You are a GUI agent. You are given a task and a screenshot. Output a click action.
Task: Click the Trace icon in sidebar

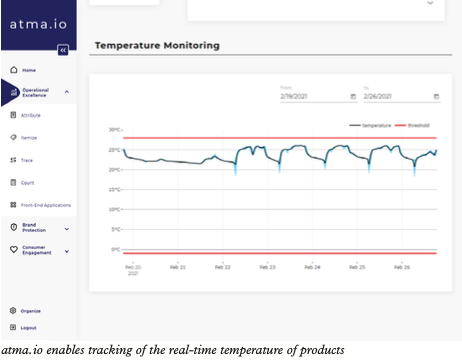13,160
